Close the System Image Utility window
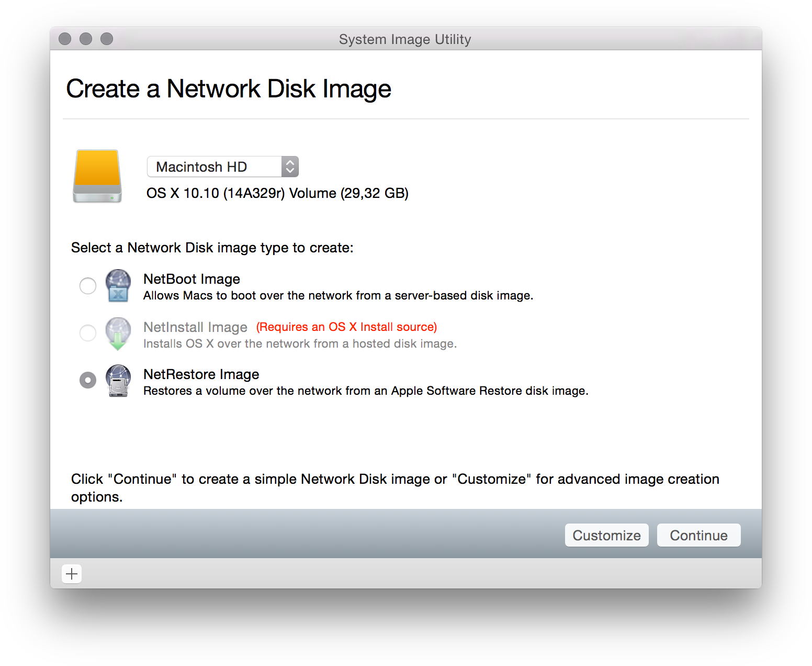This screenshot has height=666, width=812. pyautogui.click(x=65, y=39)
